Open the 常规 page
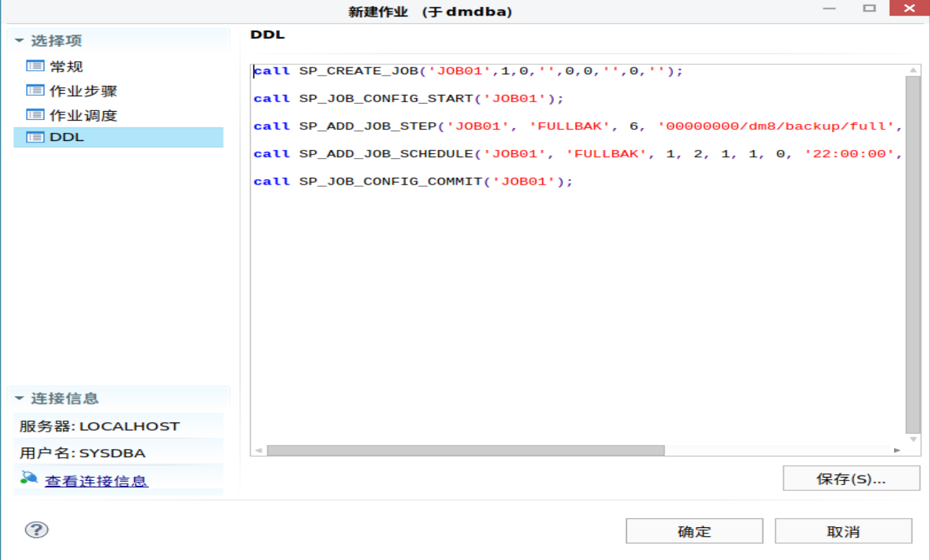930x560 pixels. coord(66,66)
